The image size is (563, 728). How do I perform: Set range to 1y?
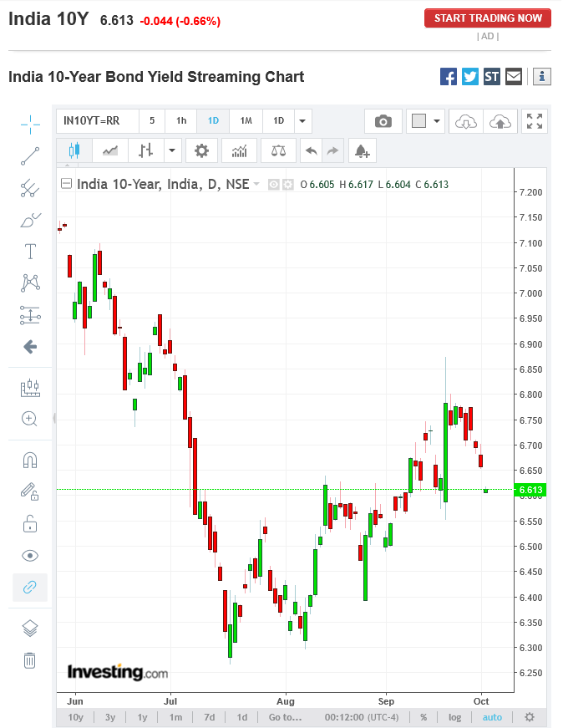tap(143, 717)
